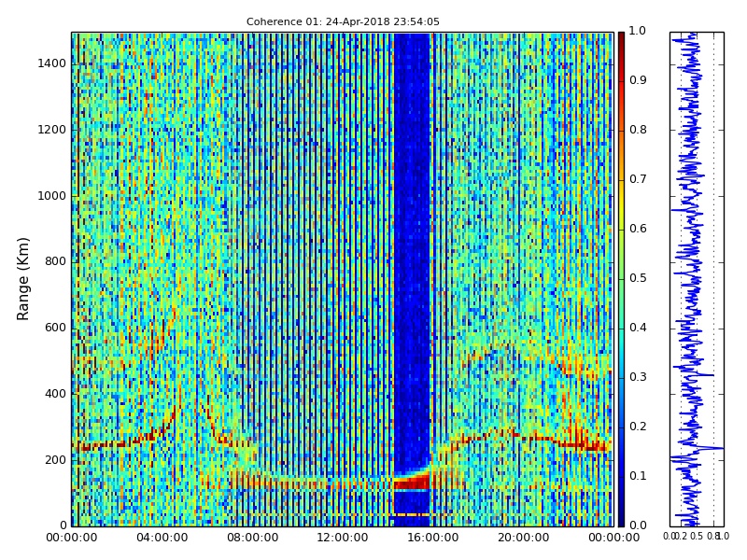
Task: Click the 1000 tick label on the range axis
Action: point(51,196)
